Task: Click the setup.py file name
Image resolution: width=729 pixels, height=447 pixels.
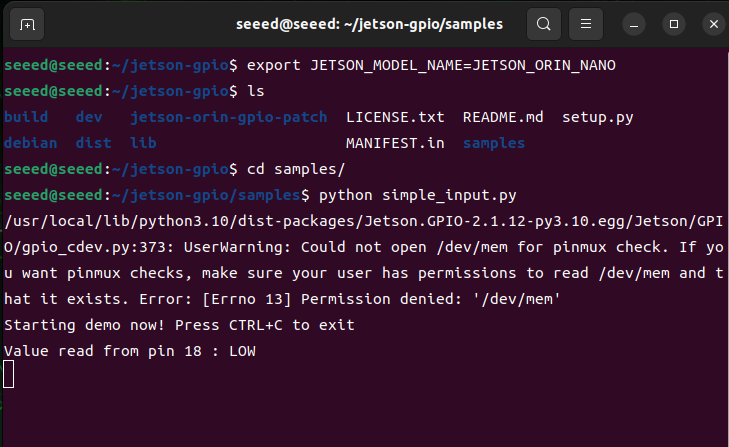Action: coord(597,117)
